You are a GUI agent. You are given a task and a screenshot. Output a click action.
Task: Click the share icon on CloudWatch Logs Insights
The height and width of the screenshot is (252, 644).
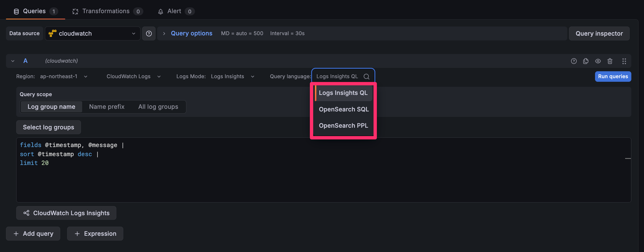26,213
